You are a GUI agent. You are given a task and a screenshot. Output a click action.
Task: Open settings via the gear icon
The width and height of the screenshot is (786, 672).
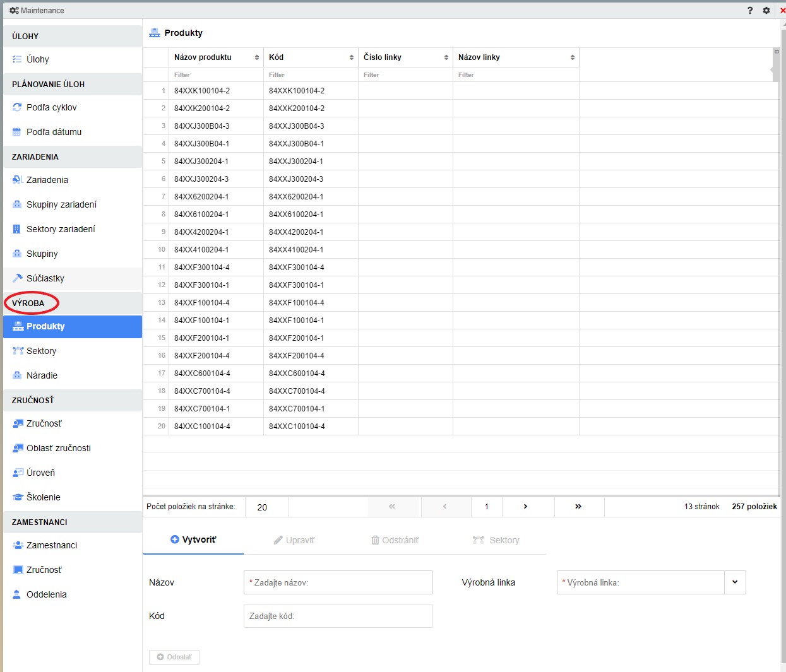(766, 11)
